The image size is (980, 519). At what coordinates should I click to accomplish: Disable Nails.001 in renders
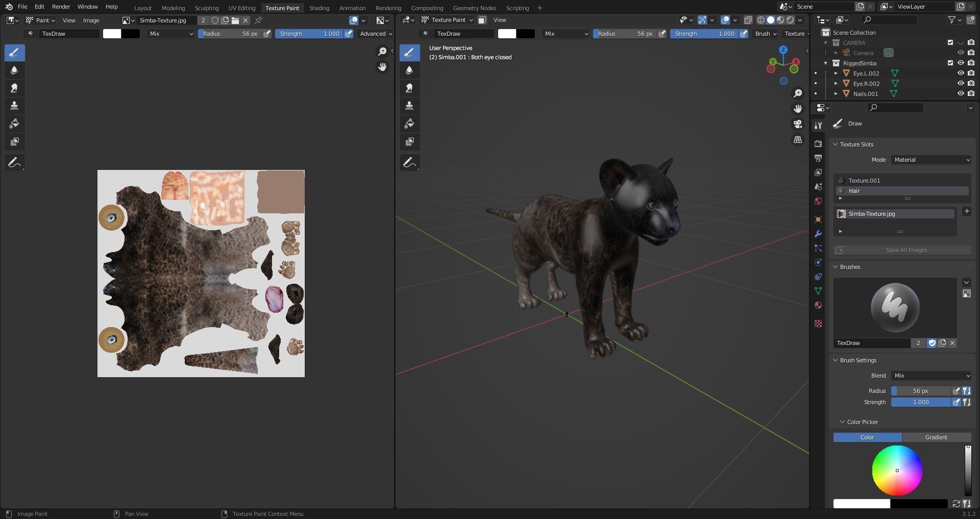coord(971,94)
